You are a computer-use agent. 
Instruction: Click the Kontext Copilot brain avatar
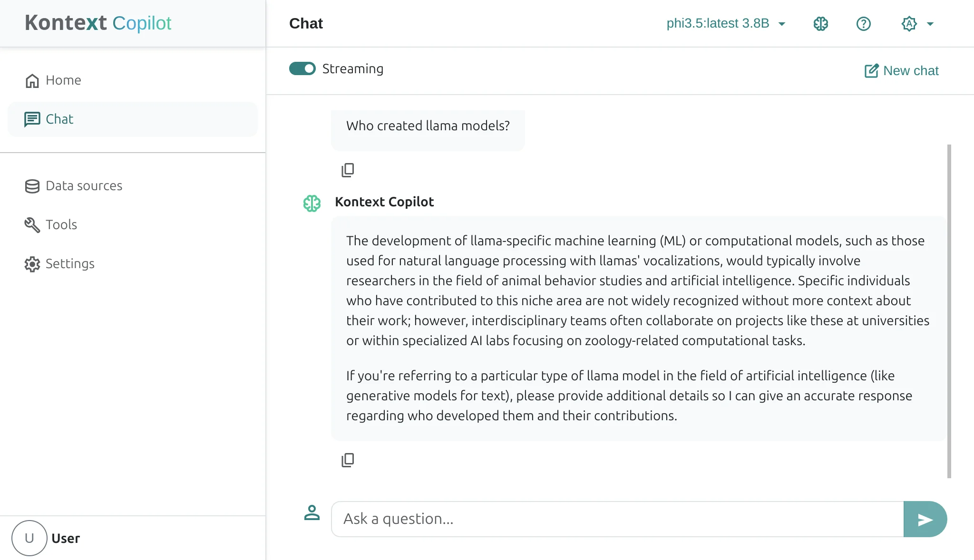pyautogui.click(x=312, y=203)
